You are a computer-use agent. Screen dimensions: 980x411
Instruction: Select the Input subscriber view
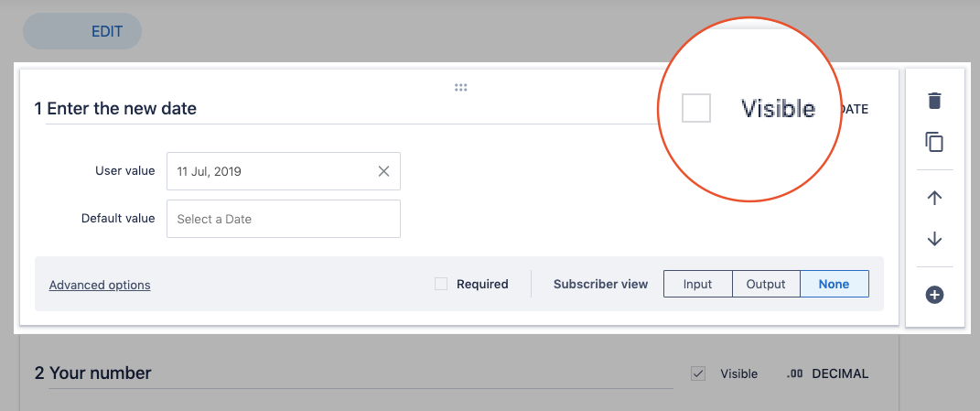point(697,284)
